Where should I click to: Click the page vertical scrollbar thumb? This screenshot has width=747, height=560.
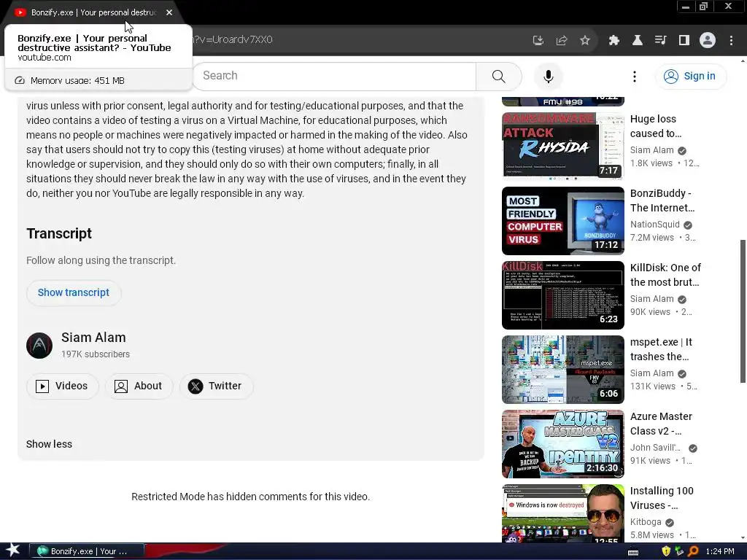(x=743, y=311)
